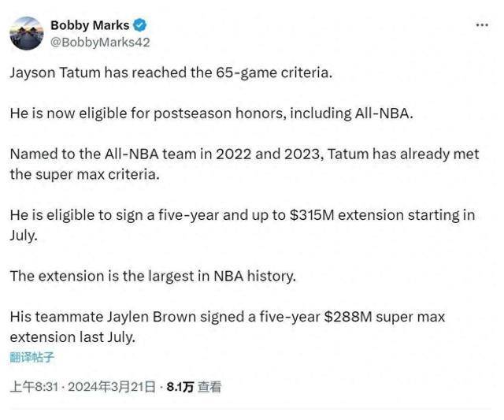The image size is (504, 420).
Task: Open Bobby Marks profile picture
Action: point(26,33)
